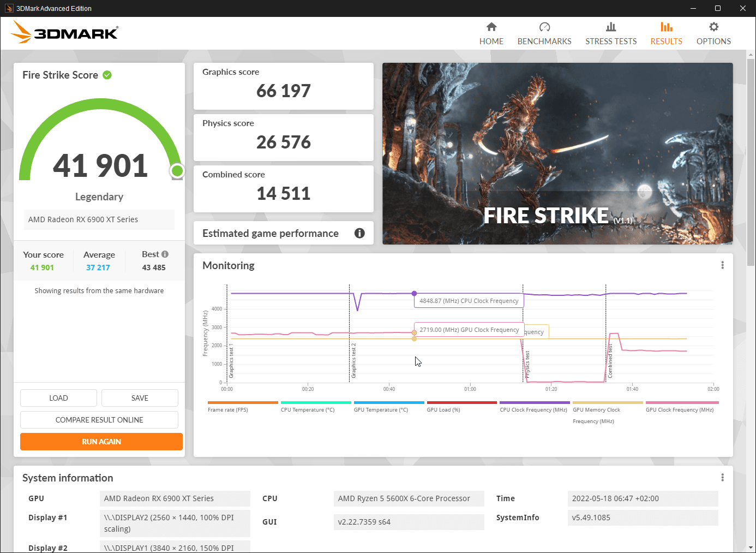Click the Combined score card

point(284,189)
